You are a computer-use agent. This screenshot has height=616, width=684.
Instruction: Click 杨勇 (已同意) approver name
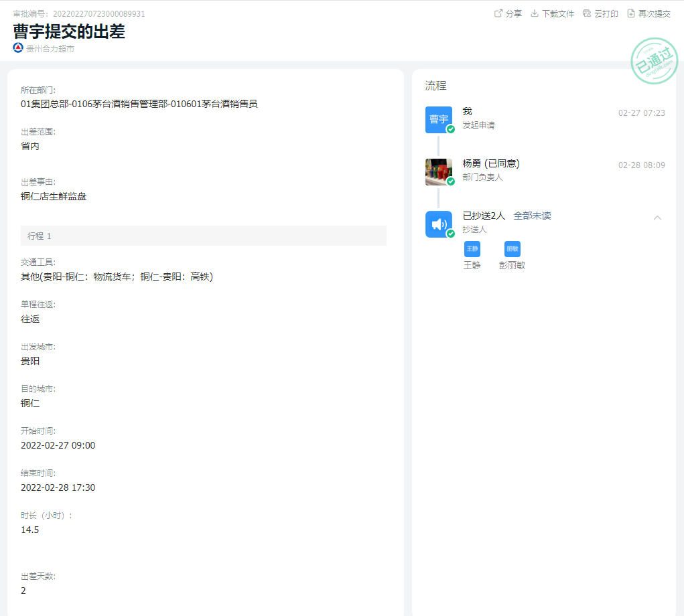coord(491,164)
